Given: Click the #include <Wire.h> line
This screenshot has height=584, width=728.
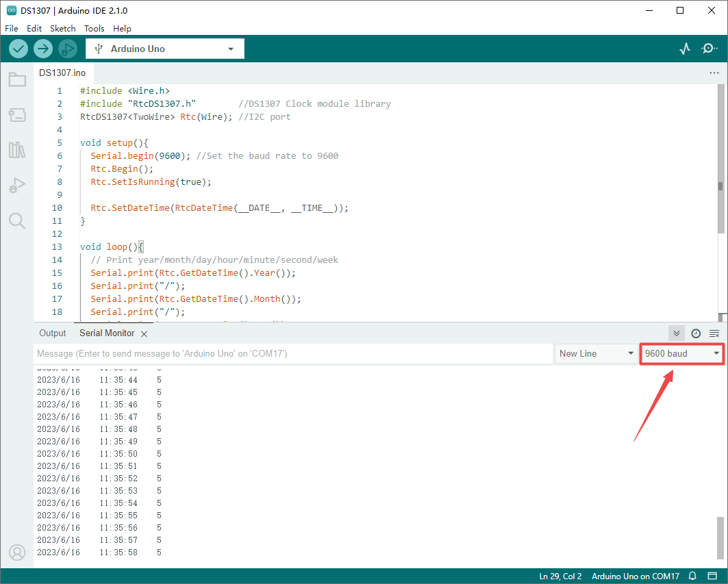Looking at the screenshot, I should (x=125, y=91).
